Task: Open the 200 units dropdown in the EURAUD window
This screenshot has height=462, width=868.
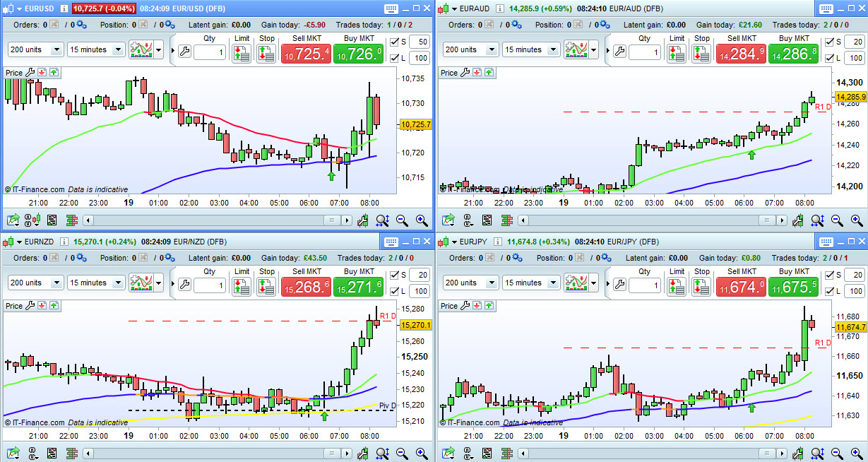Action: tap(470, 50)
